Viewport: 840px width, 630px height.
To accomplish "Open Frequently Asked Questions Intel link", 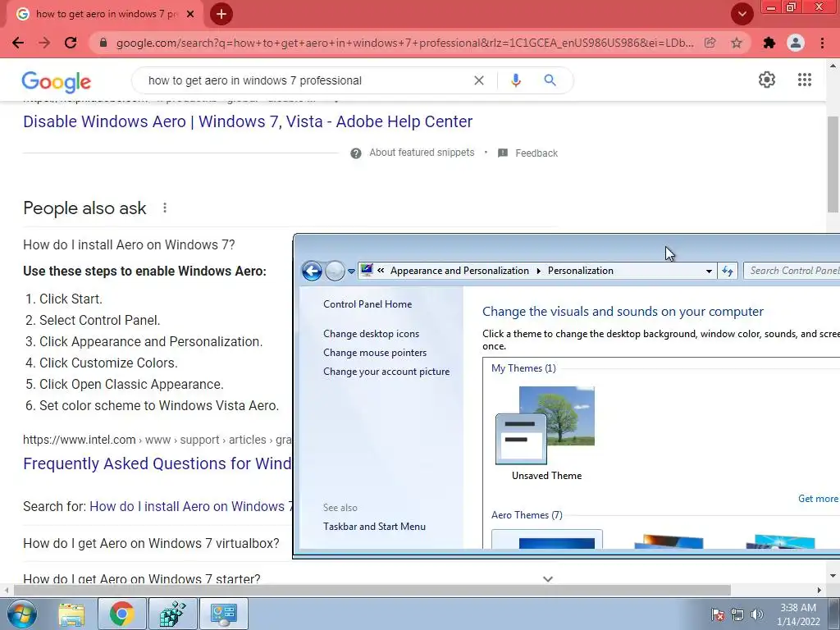I will click(157, 463).
